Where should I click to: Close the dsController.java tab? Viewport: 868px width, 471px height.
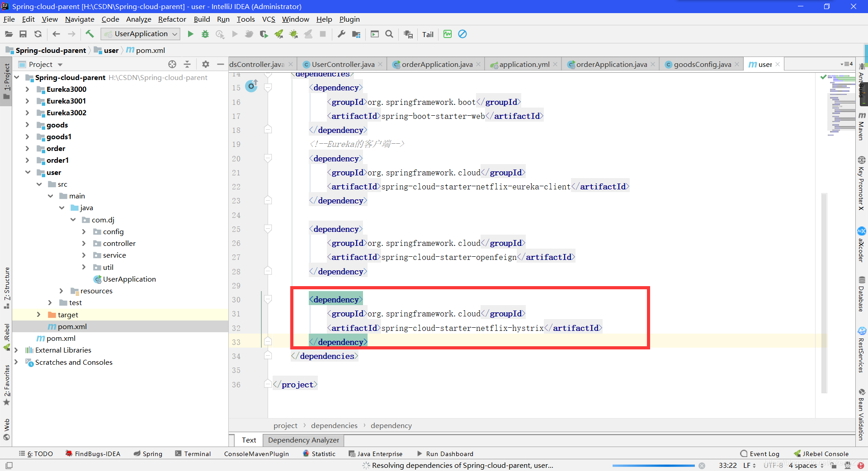pos(291,64)
